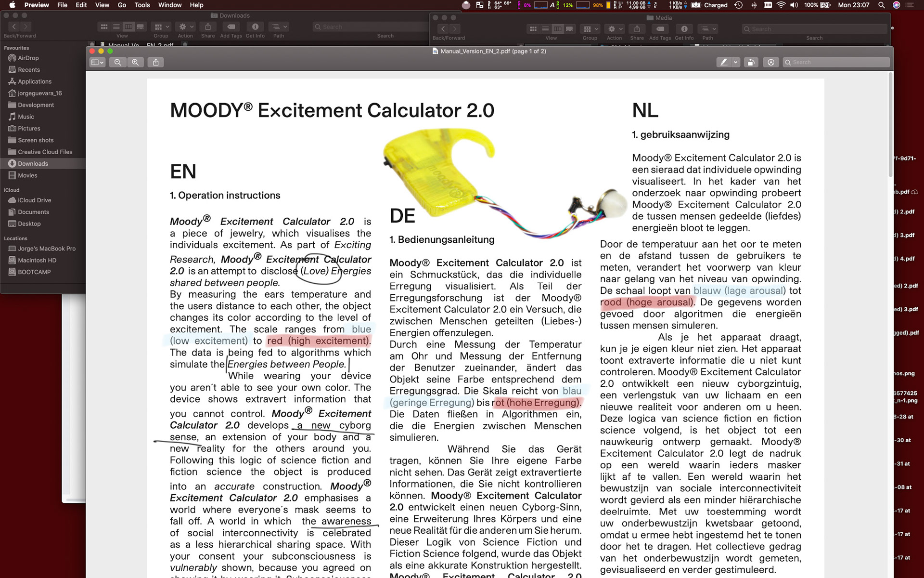Switch Media window to list view
The width and height of the screenshot is (924, 578).
pyautogui.click(x=545, y=29)
